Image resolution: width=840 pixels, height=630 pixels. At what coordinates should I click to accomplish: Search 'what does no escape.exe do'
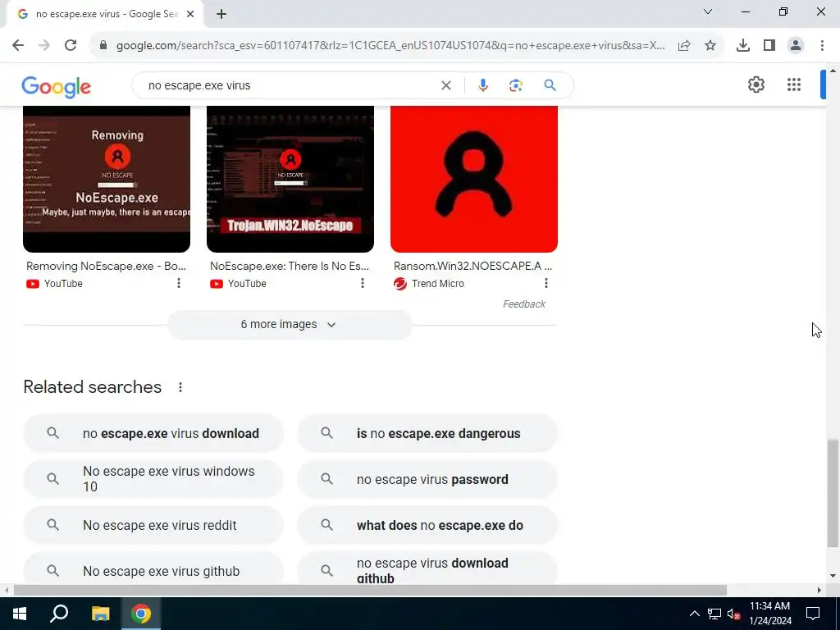pyautogui.click(x=427, y=525)
